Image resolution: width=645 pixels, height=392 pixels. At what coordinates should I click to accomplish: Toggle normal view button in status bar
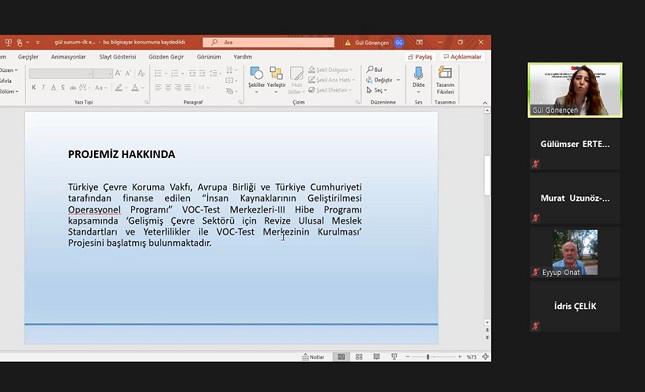click(x=341, y=357)
